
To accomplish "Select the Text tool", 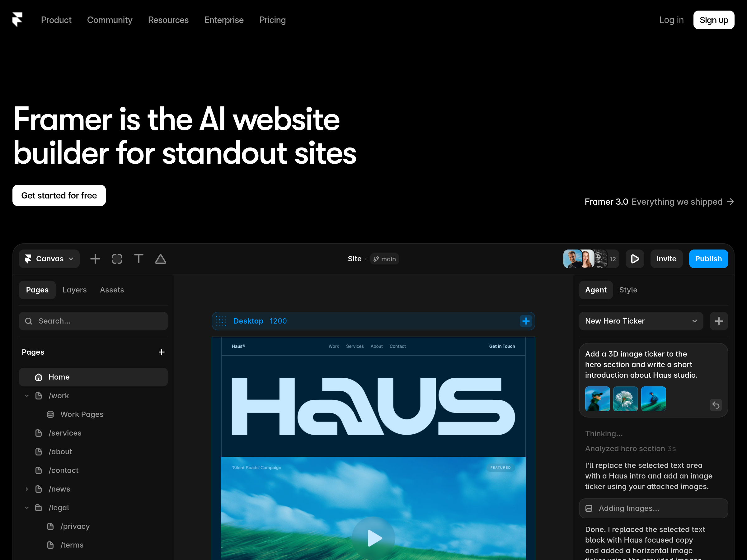I will pos(139,259).
